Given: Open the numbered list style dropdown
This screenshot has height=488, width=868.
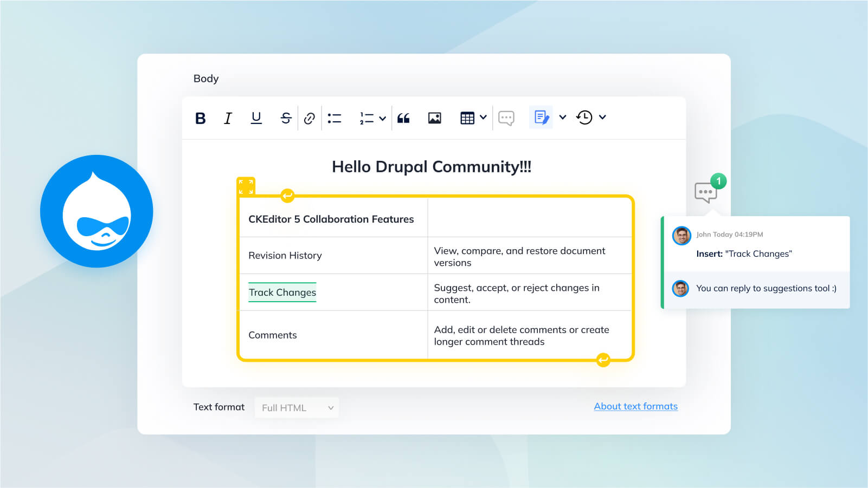Looking at the screenshot, I should pyautogui.click(x=382, y=118).
